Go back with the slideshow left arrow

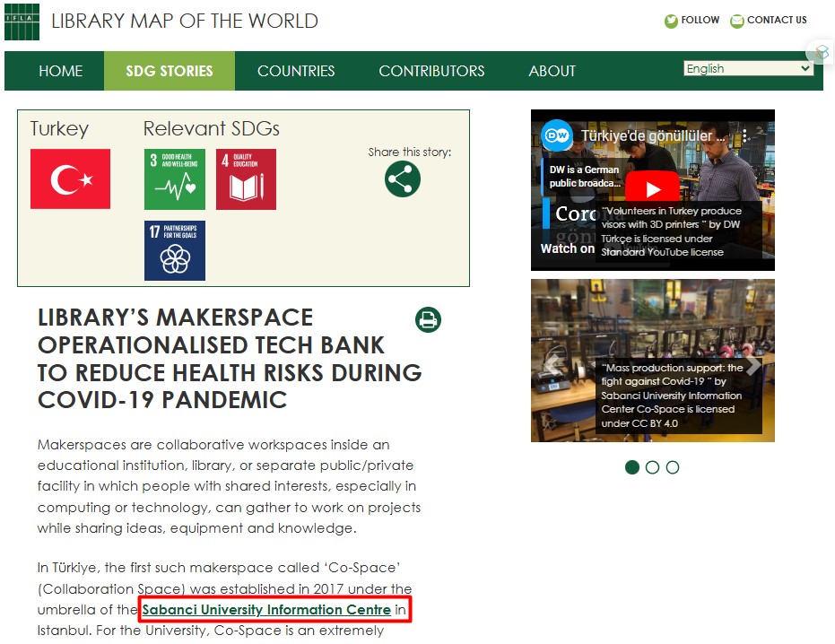tap(553, 365)
